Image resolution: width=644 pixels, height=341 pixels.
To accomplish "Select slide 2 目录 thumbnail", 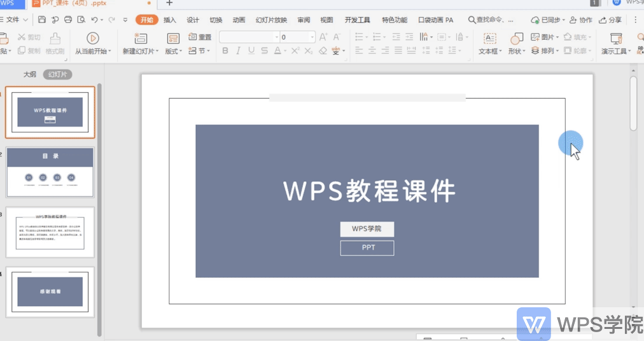I will 50,172.
